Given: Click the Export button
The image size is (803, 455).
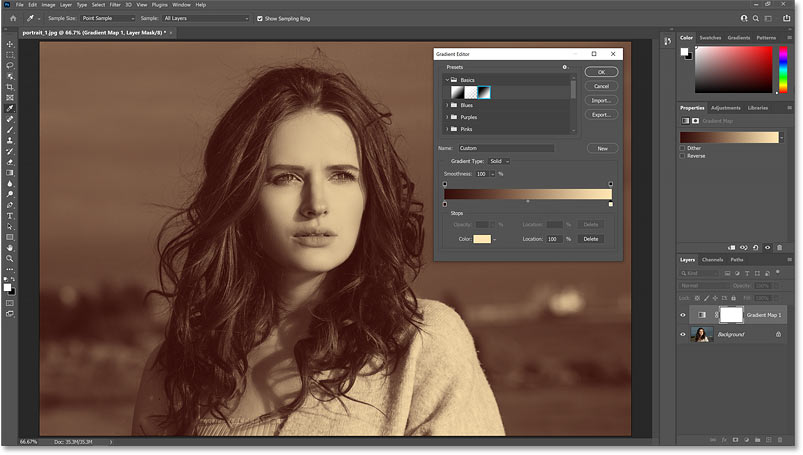Looking at the screenshot, I should click(x=601, y=115).
